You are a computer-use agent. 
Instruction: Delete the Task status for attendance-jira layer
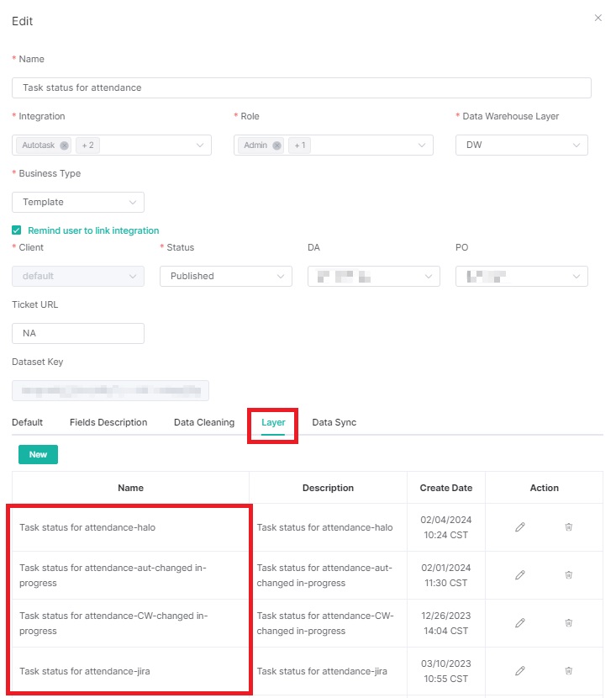pyautogui.click(x=568, y=671)
